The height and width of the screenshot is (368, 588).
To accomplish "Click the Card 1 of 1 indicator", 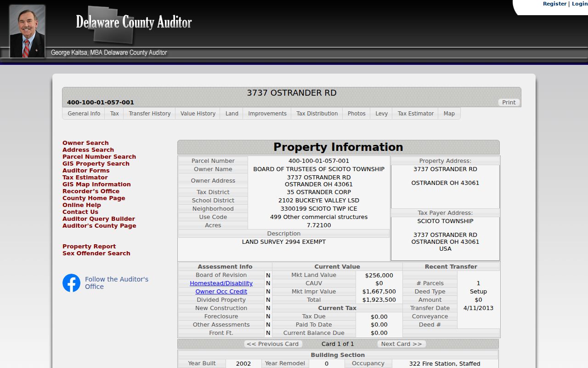I will pos(338,344).
